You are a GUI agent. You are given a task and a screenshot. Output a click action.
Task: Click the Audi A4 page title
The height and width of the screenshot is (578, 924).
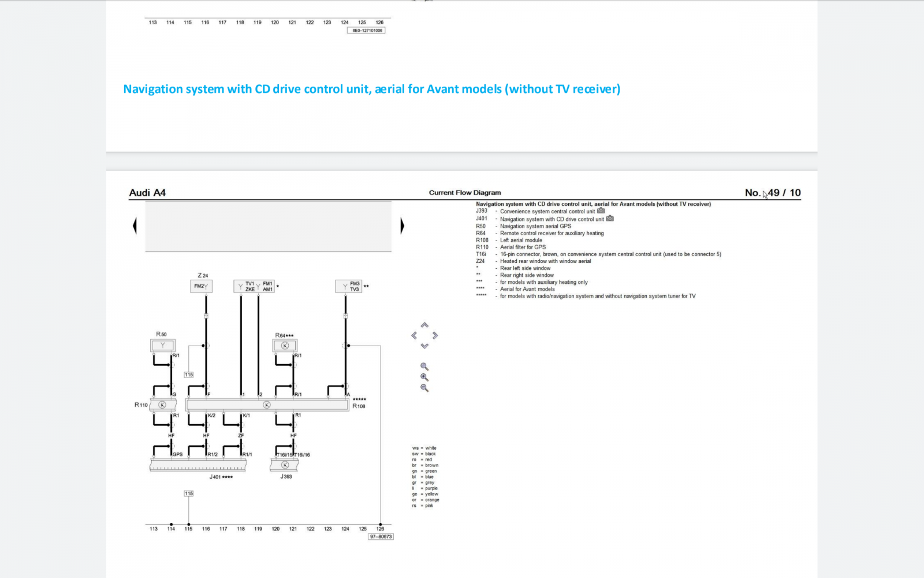(147, 192)
